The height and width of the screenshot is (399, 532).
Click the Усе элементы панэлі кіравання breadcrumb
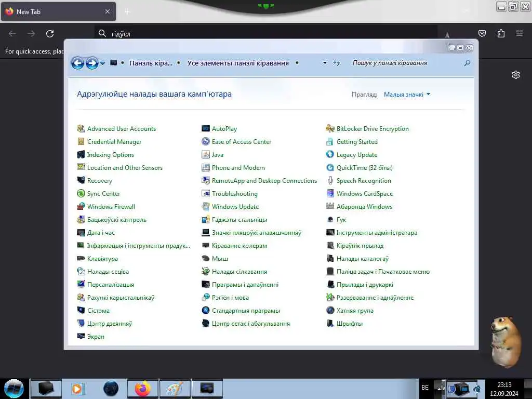[x=238, y=63]
